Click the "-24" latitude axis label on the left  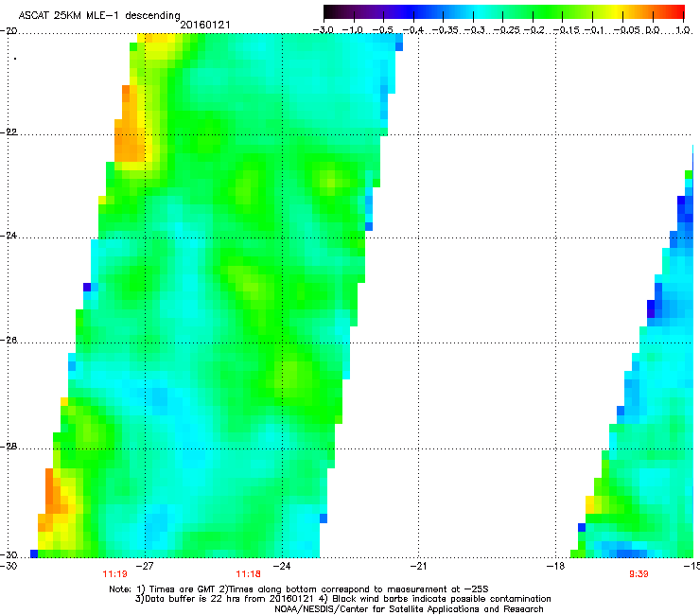coord(9,236)
